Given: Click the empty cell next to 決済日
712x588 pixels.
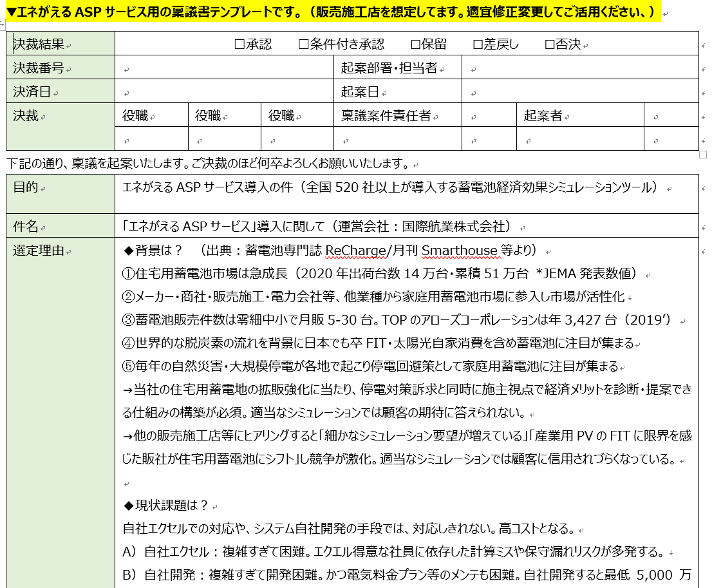Looking at the screenshot, I should [224, 91].
